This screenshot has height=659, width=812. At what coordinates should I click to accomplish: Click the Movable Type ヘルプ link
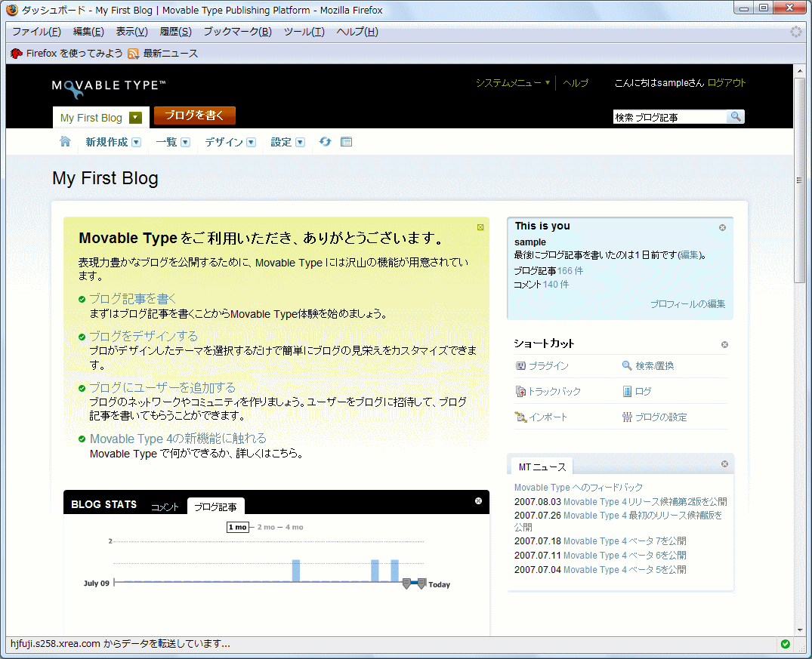[x=576, y=83]
